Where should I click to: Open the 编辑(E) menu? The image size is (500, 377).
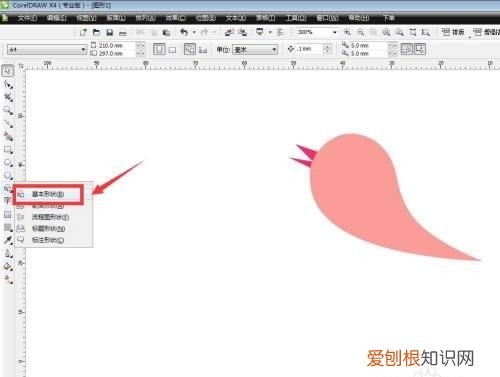click(x=57, y=18)
